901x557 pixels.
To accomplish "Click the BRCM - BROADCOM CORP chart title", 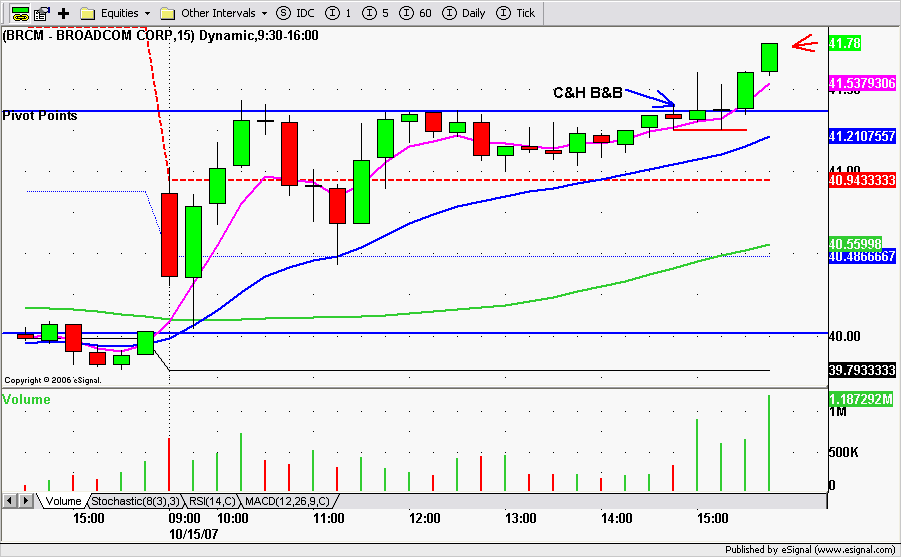I will 160,36.
